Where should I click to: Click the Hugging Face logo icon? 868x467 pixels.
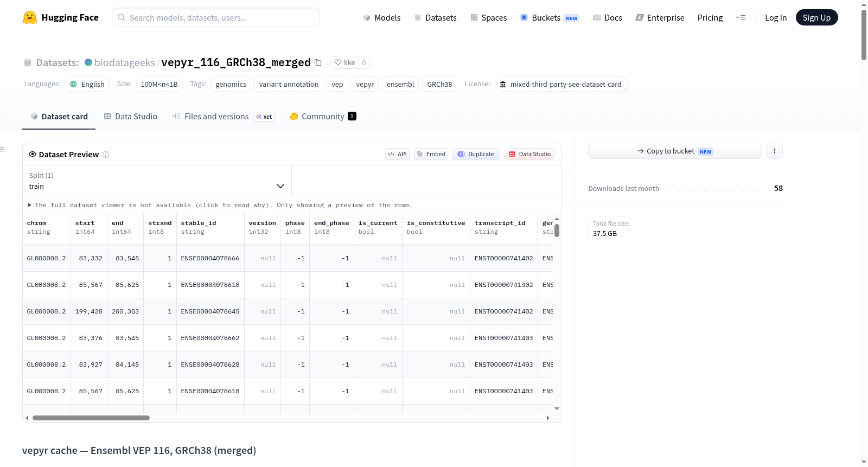(x=30, y=17)
